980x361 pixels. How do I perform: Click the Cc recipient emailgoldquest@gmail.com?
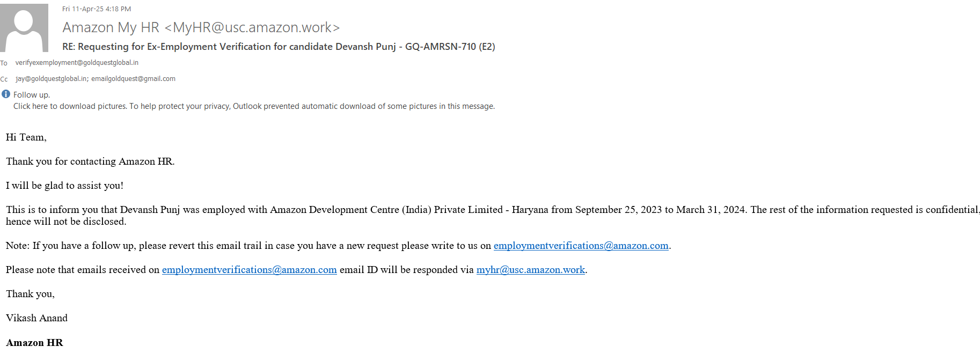click(133, 79)
